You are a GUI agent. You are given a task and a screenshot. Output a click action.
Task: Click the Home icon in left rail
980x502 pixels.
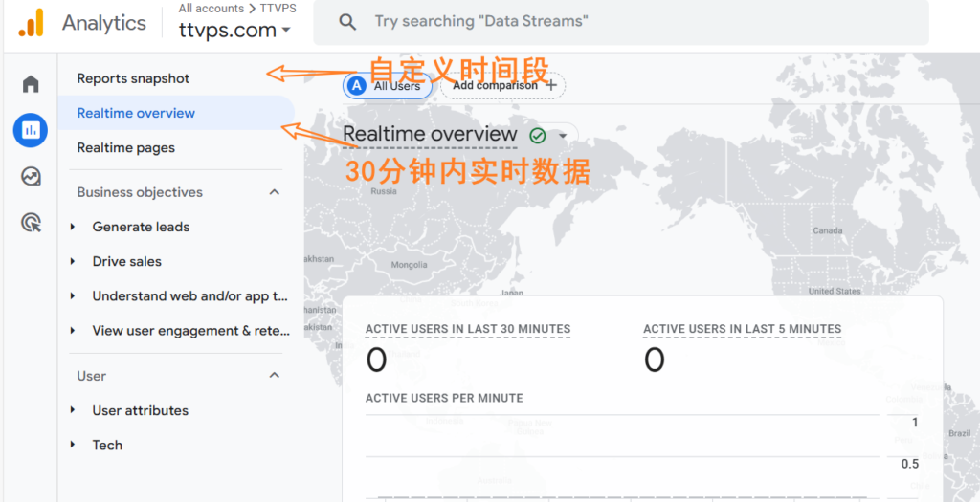pyautogui.click(x=31, y=84)
